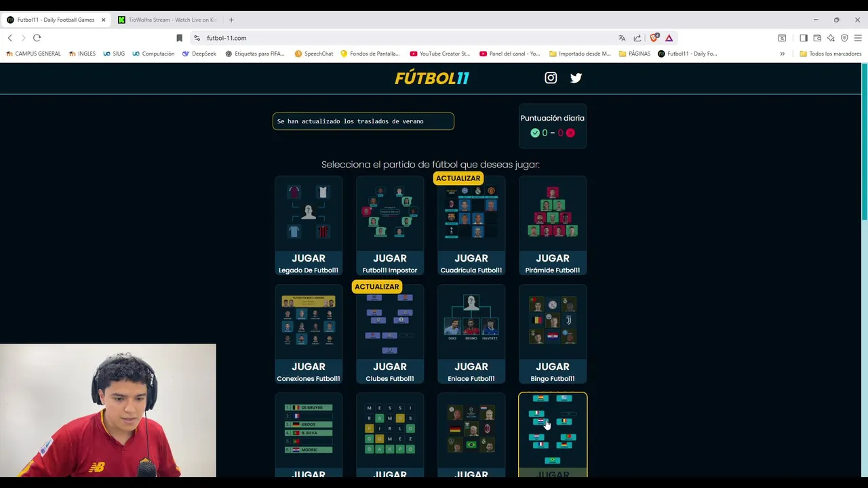This screenshot has width=868, height=488.
Task: Open Brave Rewards triangle icon
Action: click(x=669, y=38)
